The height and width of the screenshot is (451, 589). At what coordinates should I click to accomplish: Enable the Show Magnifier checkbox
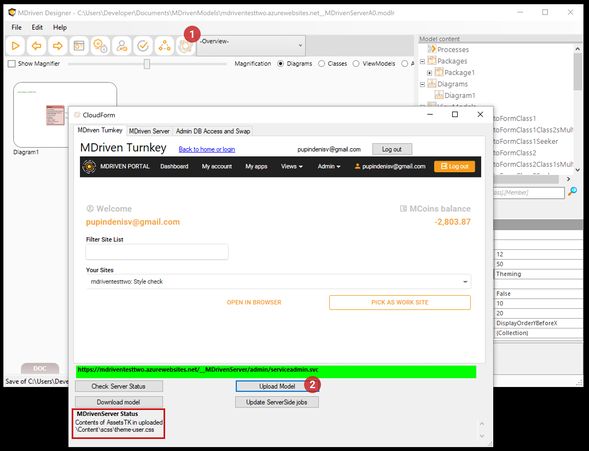(12, 64)
